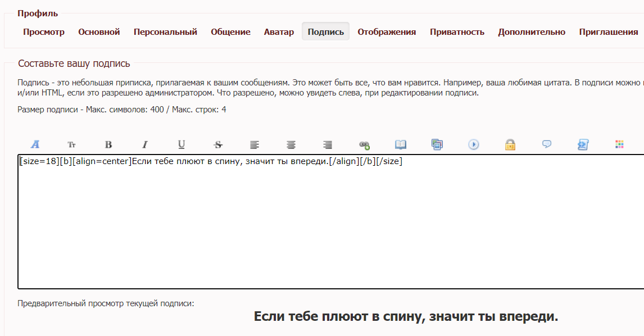Toggle italic formatting

(x=144, y=144)
